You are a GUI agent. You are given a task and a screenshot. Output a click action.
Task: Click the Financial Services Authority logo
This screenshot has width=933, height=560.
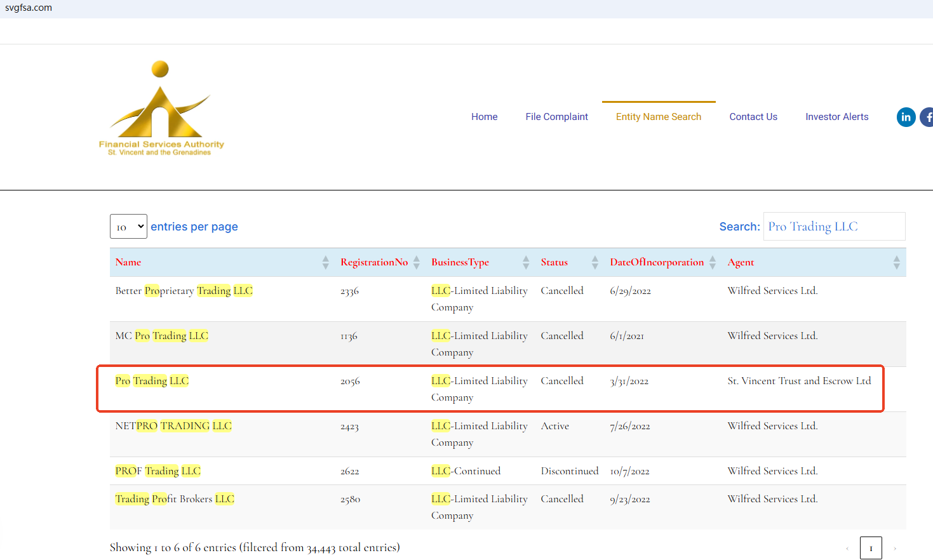(161, 109)
